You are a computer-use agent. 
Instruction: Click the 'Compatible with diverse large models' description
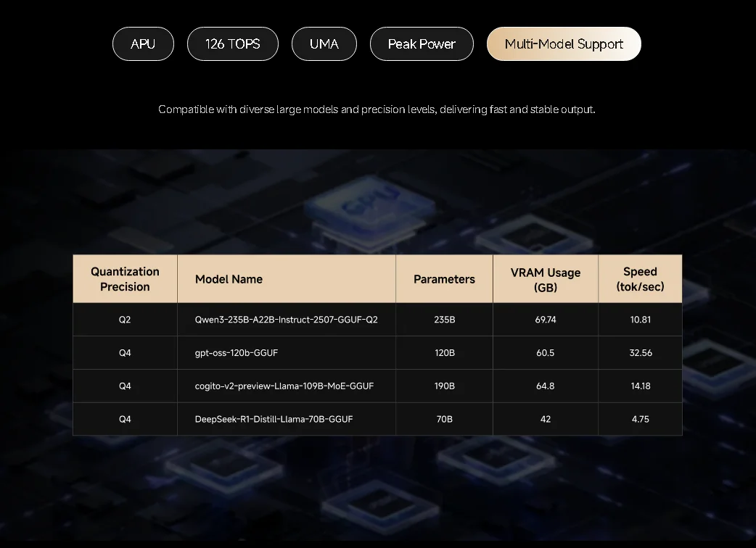377,109
